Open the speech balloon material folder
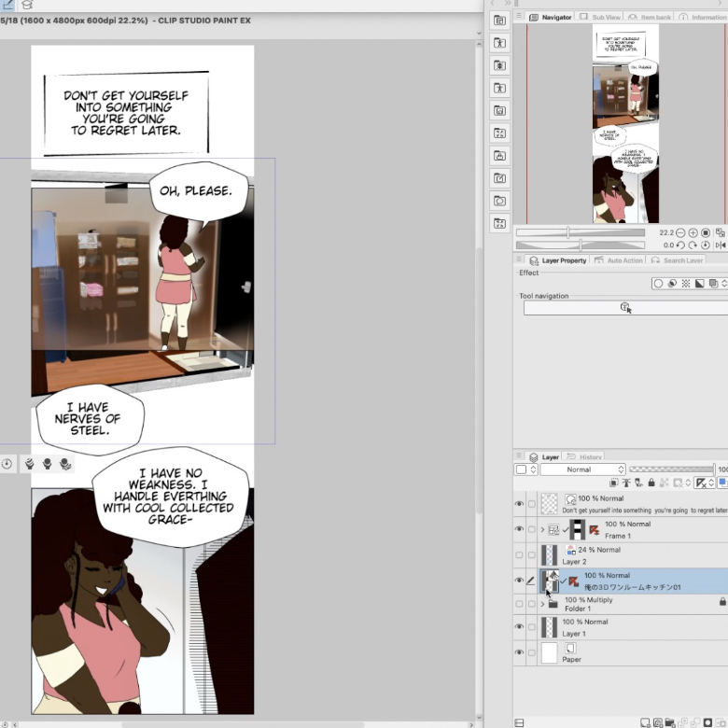The width and height of the screenshot is (728, 728). click(x=499, y=201)
